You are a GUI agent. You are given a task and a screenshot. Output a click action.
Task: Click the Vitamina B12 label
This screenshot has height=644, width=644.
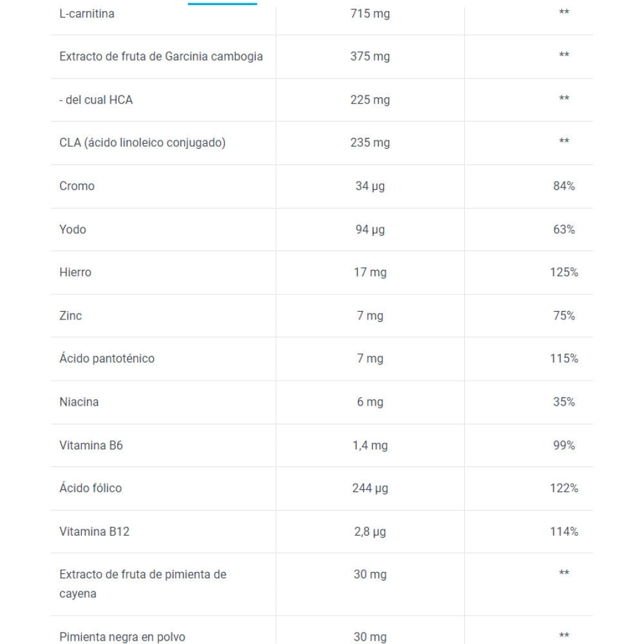pyautogui.click(x=94, y=531)
